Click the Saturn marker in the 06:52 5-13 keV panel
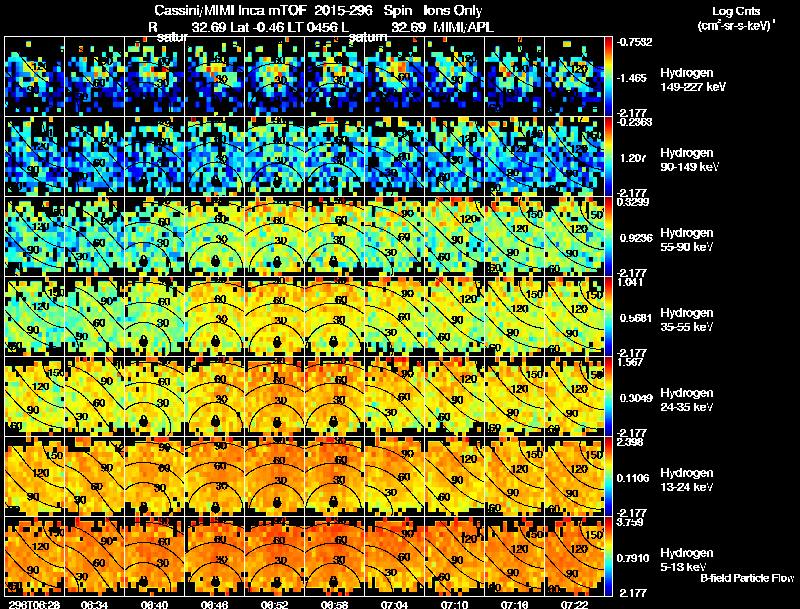 point(277,581)
